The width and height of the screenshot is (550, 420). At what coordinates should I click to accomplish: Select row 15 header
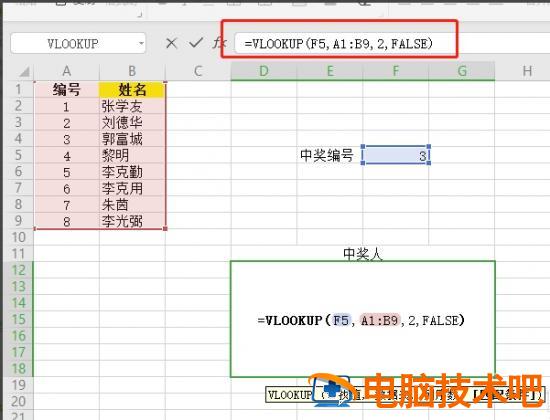18,319
